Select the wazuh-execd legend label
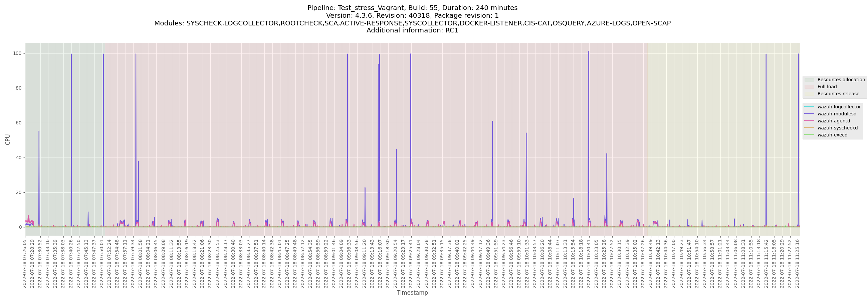 [832, 135]
